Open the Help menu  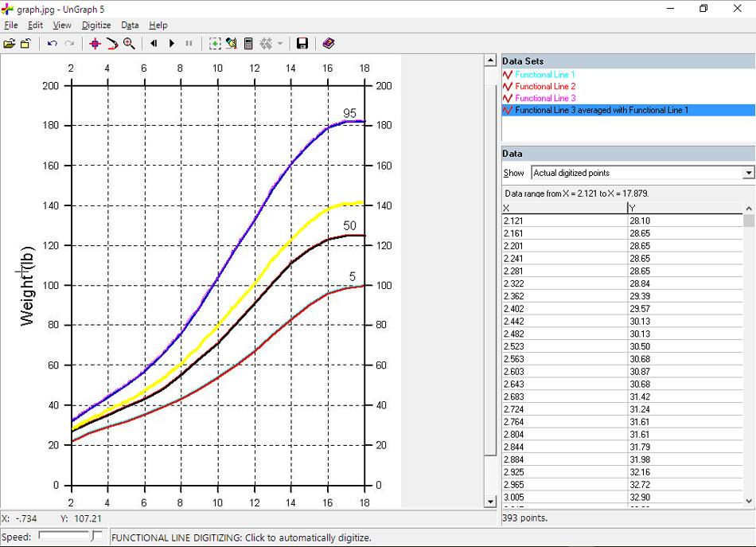(158, 25)
